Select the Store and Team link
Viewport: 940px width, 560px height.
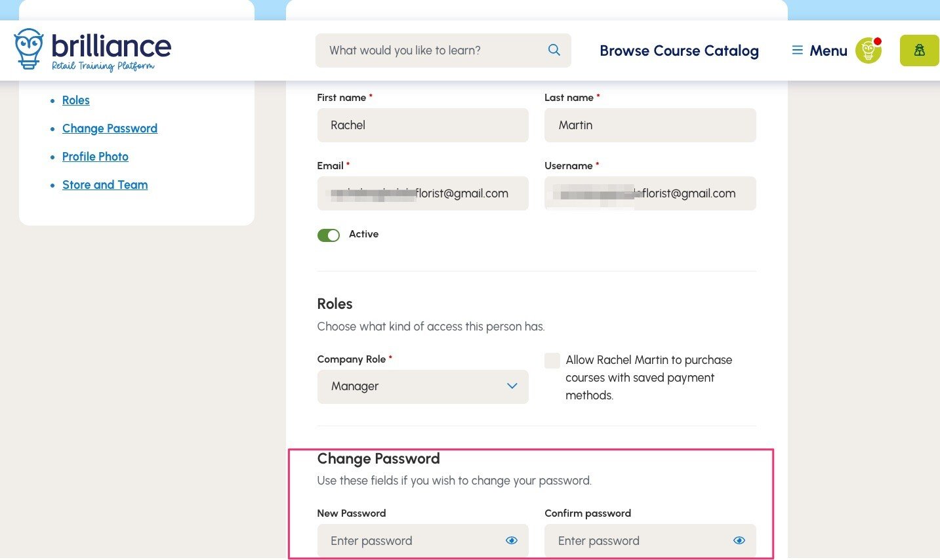click(105, 185)
